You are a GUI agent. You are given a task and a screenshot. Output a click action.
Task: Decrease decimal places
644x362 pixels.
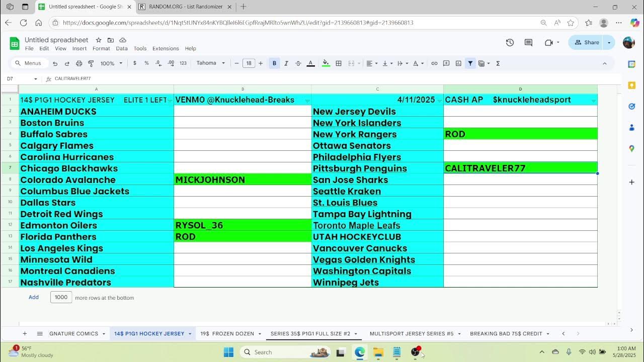coord(158,63)
